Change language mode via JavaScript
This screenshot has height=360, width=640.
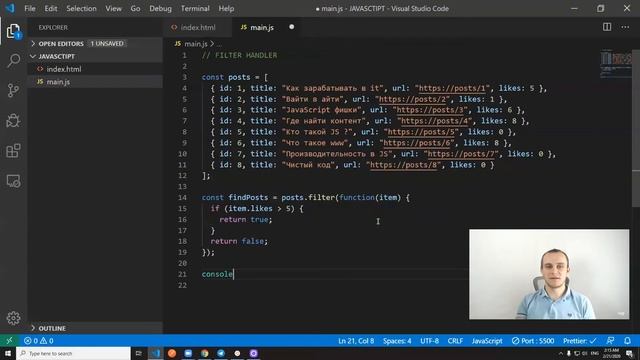pos(487,340)
